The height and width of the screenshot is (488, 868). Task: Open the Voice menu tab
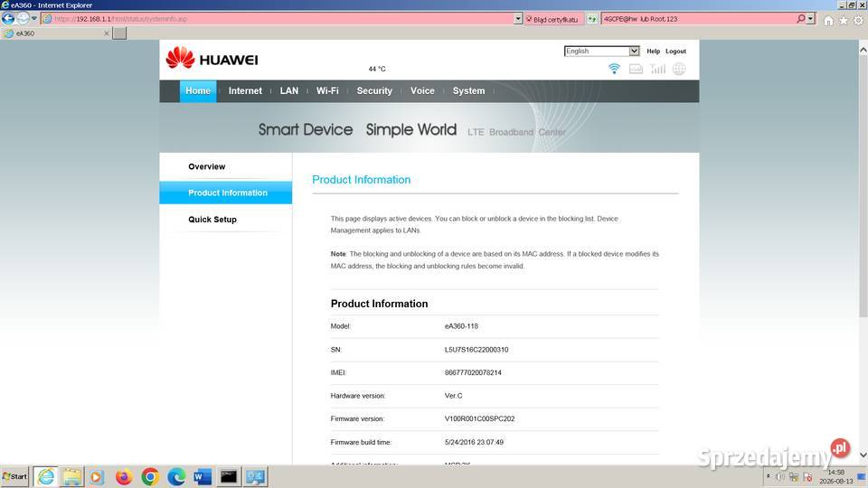(422, 90)
